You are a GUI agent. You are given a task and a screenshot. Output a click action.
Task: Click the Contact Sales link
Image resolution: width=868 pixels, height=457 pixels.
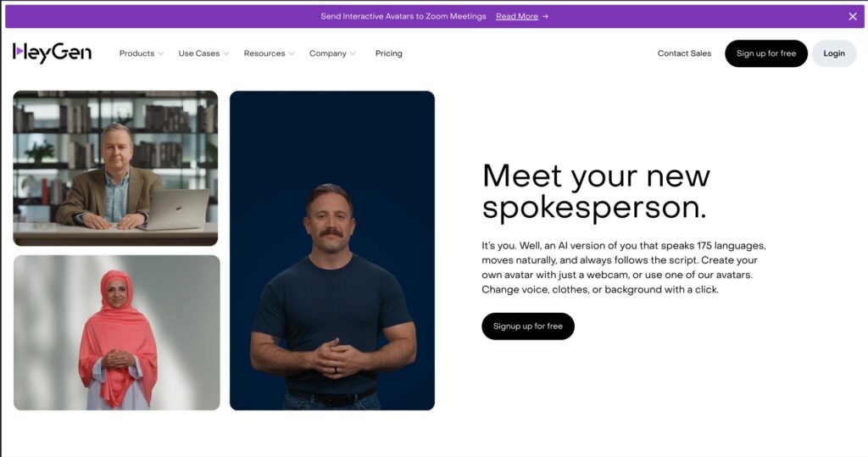pos(684,53)
